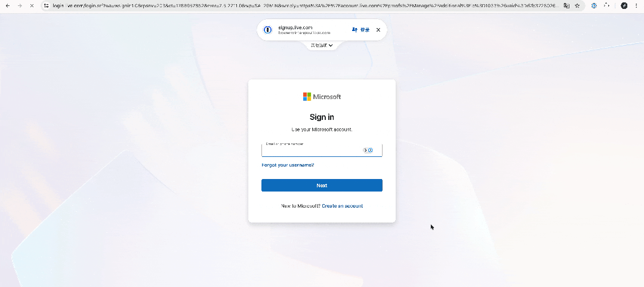
Task: Open the browser three-dot menu
Action: click(x=636, y=6)
